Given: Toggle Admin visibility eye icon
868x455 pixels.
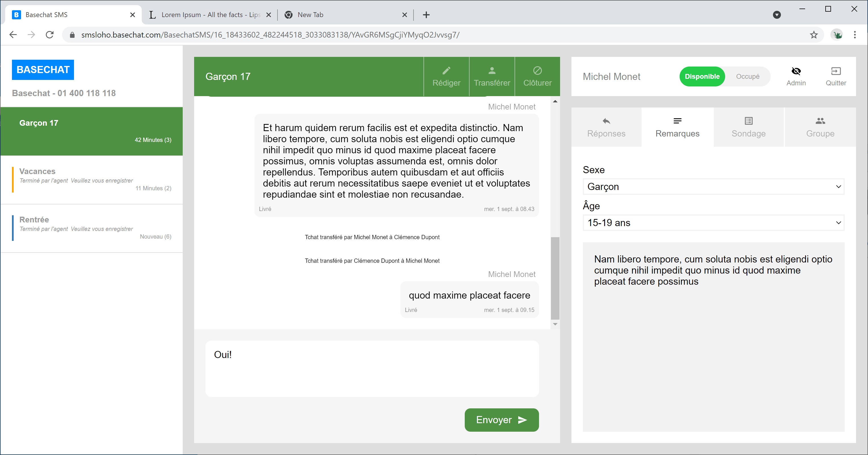Looking at the screenshot, I should point(796,71).
